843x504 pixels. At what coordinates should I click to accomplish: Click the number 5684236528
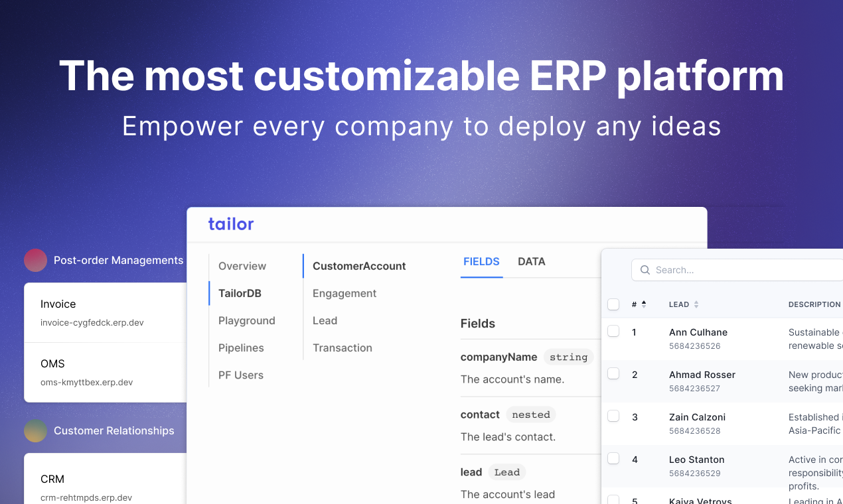coord(695,431)
